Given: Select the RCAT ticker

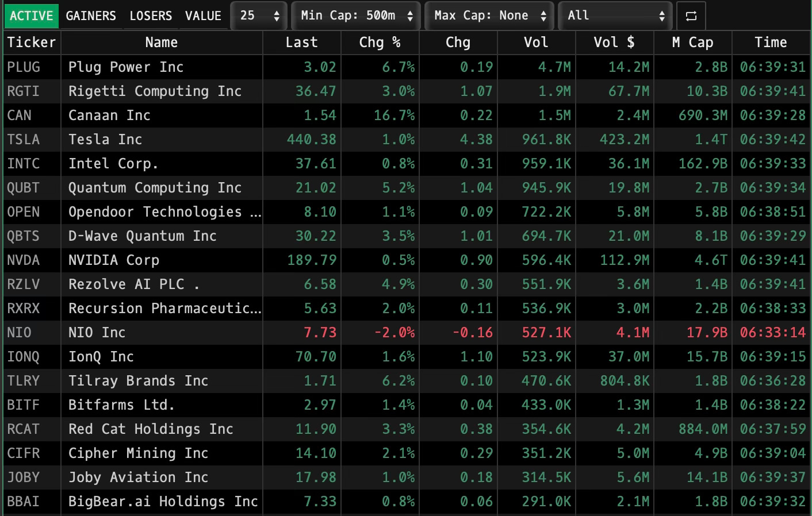Looking at the screenshot, I should 24,429.
